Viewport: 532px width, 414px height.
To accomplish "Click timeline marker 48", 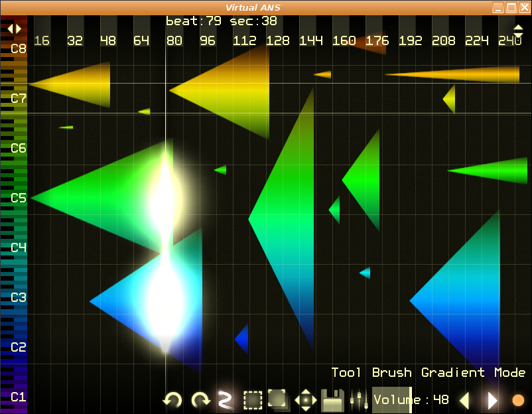I will tap(108, 40).
